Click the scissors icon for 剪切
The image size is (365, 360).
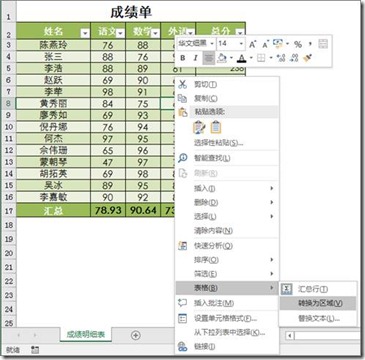[182, 84]
